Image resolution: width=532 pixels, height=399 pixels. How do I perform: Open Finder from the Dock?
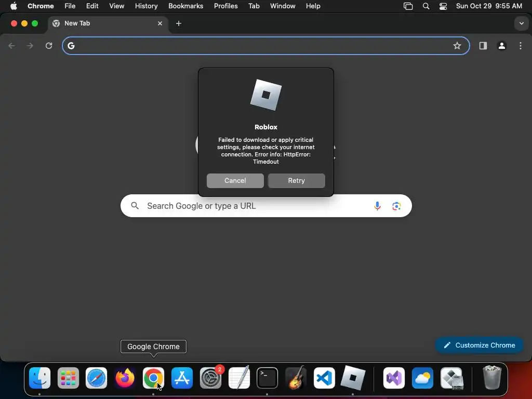pyautogui.click(x=39, y=378)
